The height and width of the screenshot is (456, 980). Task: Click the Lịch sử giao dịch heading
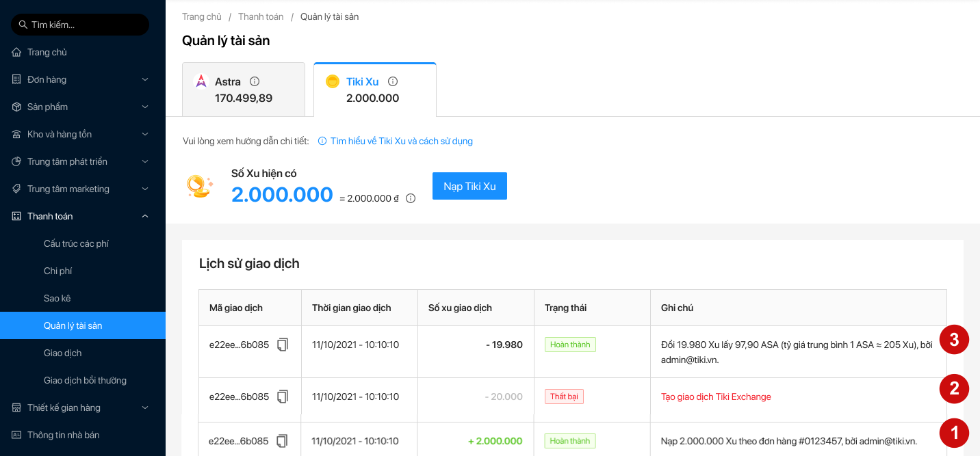249,263
